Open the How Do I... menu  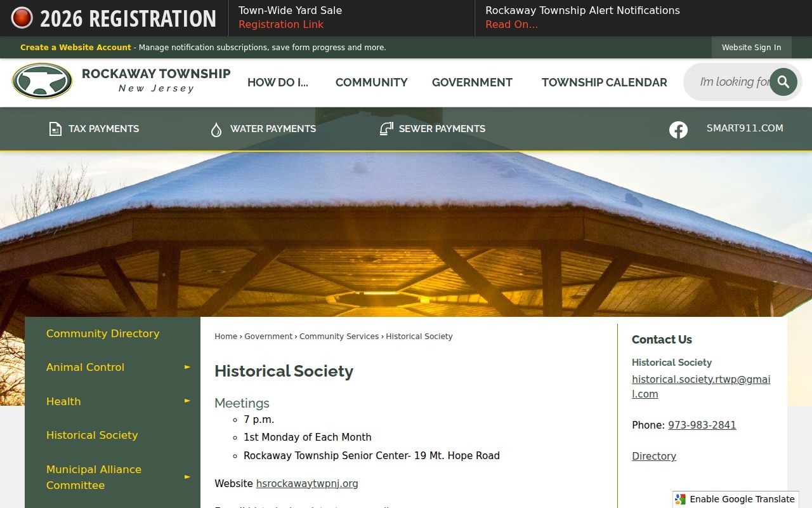278,83
